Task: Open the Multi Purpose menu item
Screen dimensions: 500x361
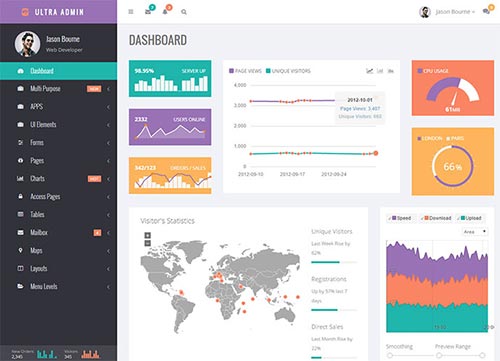Action: click(x=58, y=89)
